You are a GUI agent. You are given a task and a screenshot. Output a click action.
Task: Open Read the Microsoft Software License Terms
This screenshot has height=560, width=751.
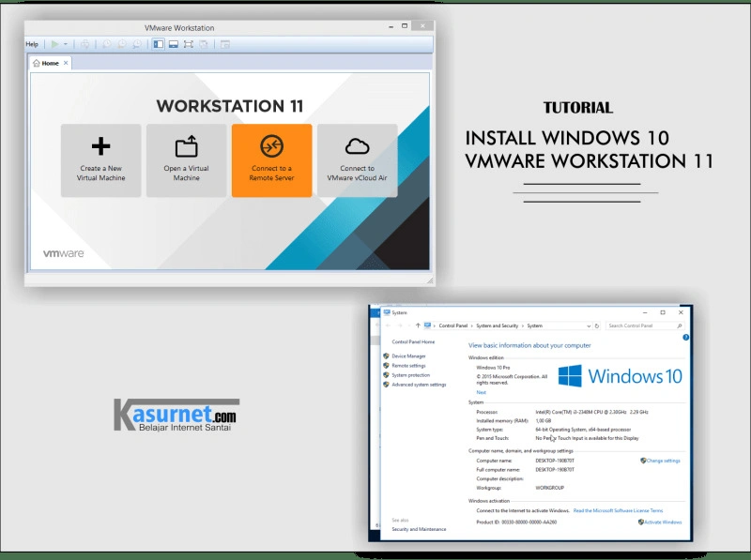(x=618, y=510)
